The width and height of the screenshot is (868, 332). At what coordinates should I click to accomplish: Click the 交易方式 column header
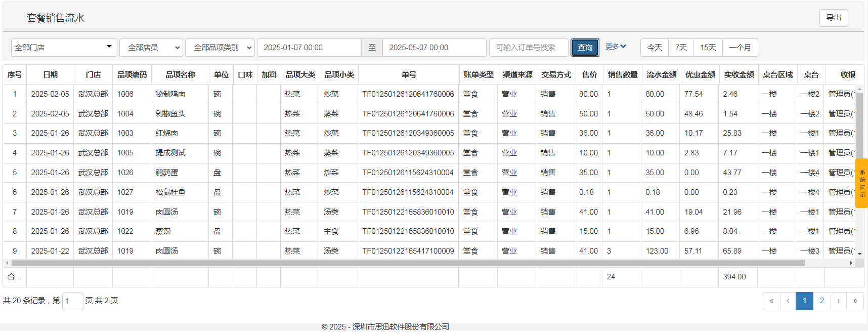pyautogui.click(x=556, y=74)
